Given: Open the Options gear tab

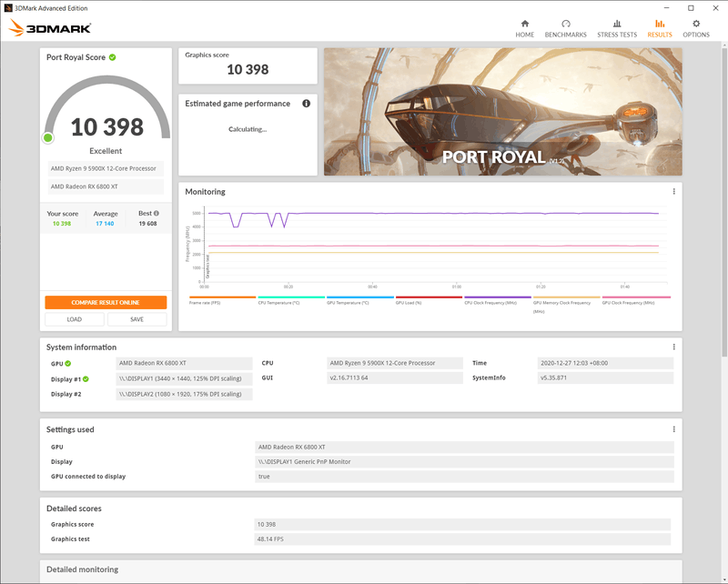Looking at the screenshot, I should coord(696,29).
